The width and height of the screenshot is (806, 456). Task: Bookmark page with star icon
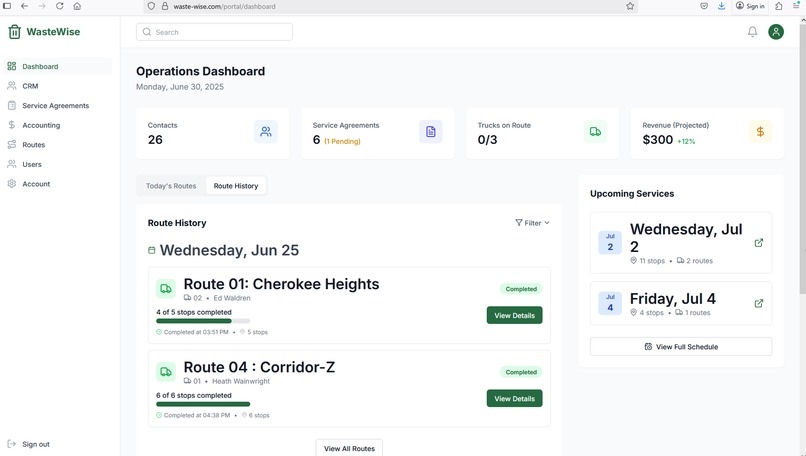tap(630, 6)
